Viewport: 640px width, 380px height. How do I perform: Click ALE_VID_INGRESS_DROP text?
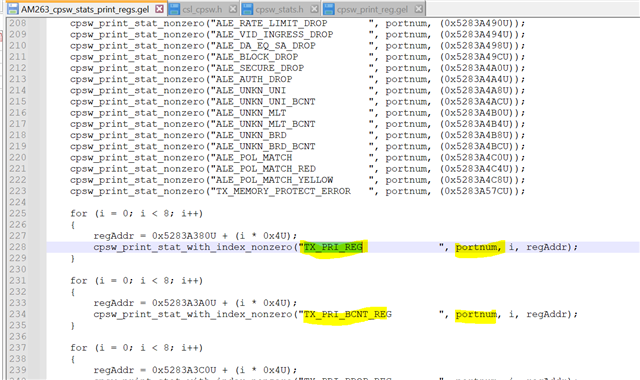pos(274,34)
